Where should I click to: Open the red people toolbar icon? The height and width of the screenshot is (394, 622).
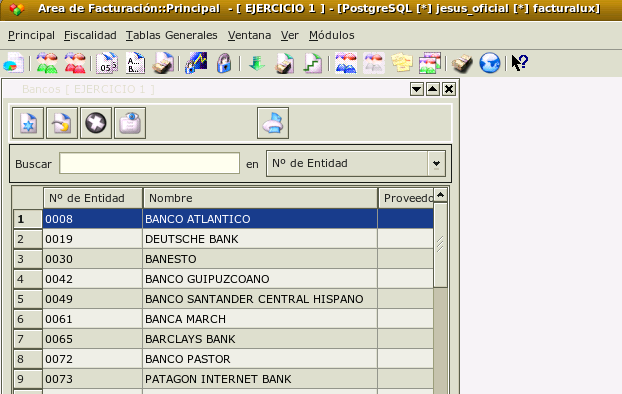(75, 63)
